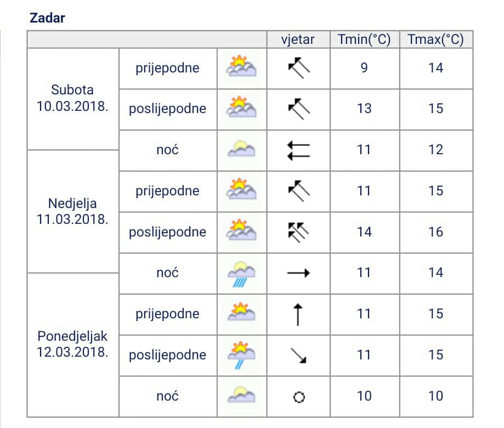
Task: Click Sunday night right-pointing wind arrow
Action: pos(299,273)
